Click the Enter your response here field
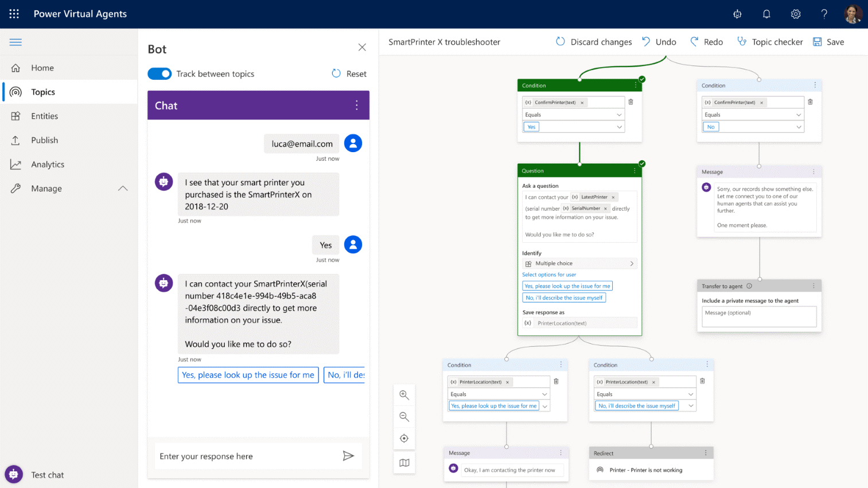 coord(229,455)
